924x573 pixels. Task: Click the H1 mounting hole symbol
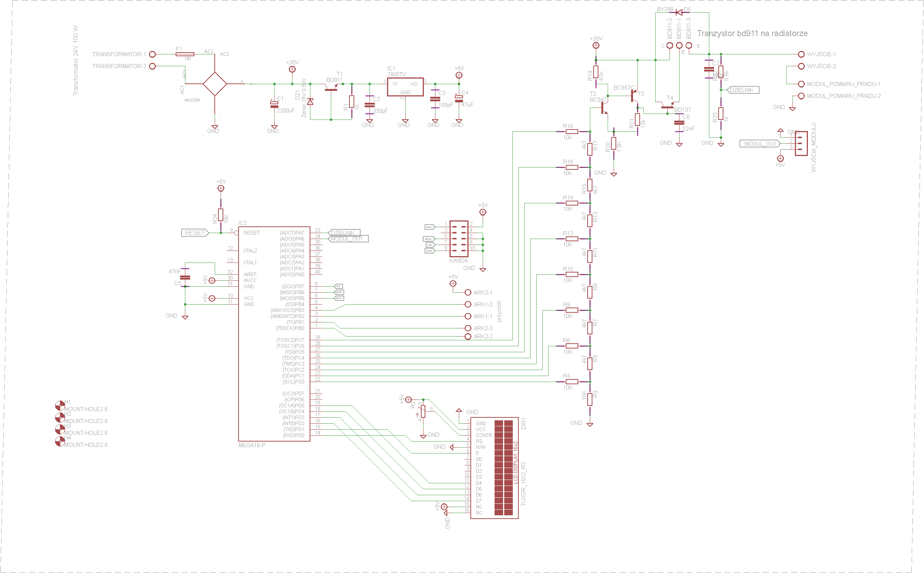(x=60, y=405)
